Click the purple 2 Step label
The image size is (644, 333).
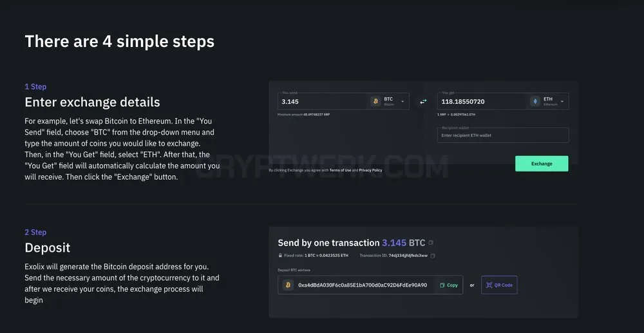(x=35, y=232)
